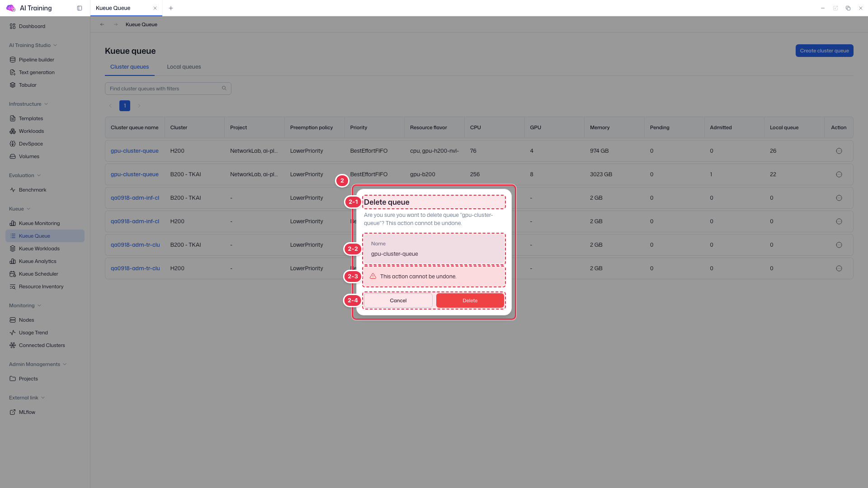
Task: Click the Text generation icon
Action: 13,72
